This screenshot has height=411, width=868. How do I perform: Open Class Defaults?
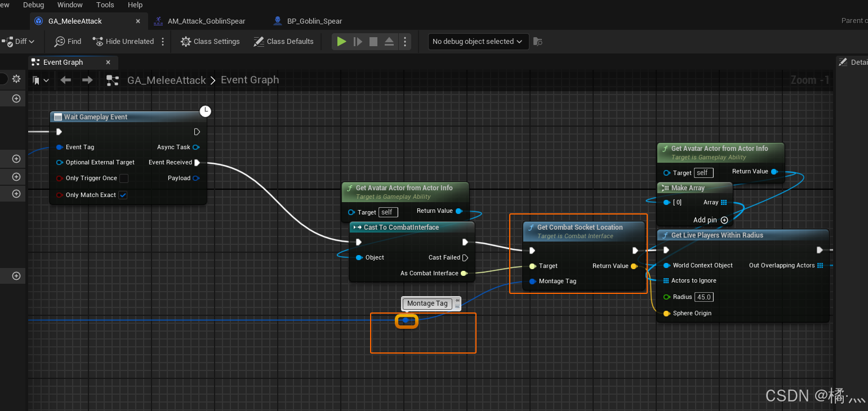283,42
